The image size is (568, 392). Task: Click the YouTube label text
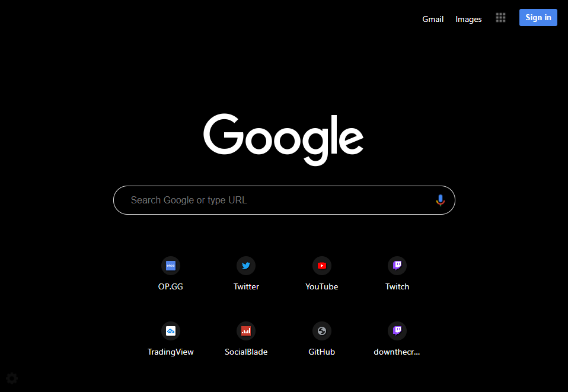[x=322, y=286]
